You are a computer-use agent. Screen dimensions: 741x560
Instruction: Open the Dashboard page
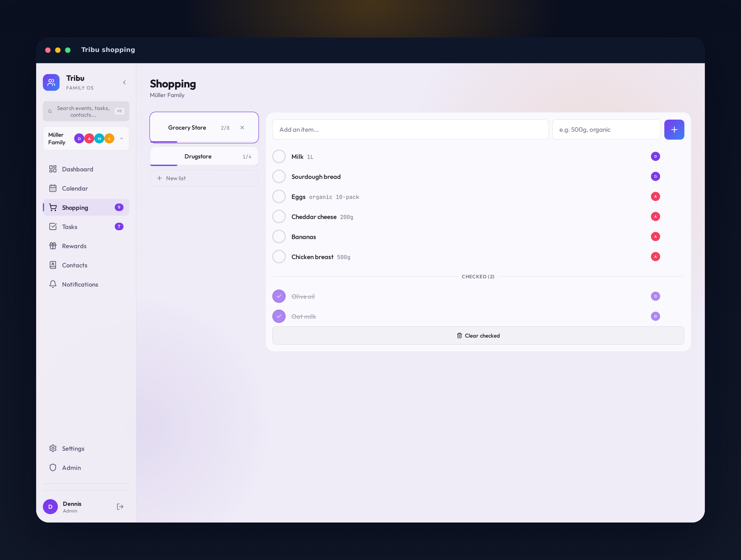pyautogui.click(x=86, y=169)
